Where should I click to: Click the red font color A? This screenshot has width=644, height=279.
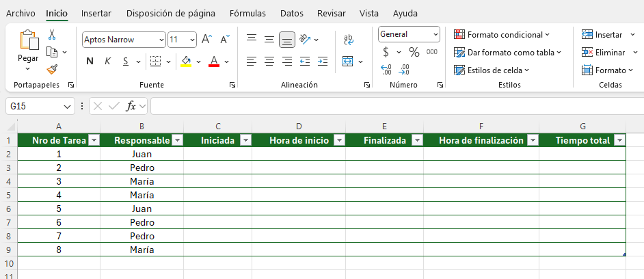[x=214, y=62]
